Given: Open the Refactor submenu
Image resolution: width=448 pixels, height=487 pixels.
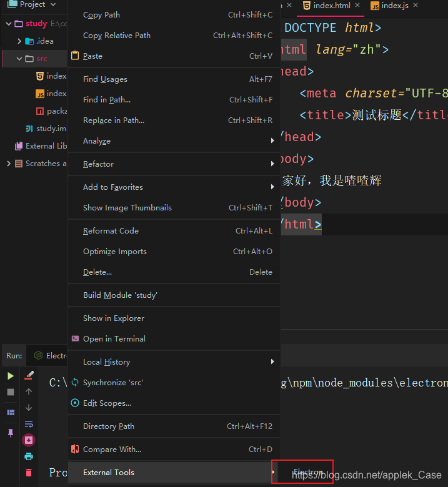Looking at the screenshot, I should 174,164.
